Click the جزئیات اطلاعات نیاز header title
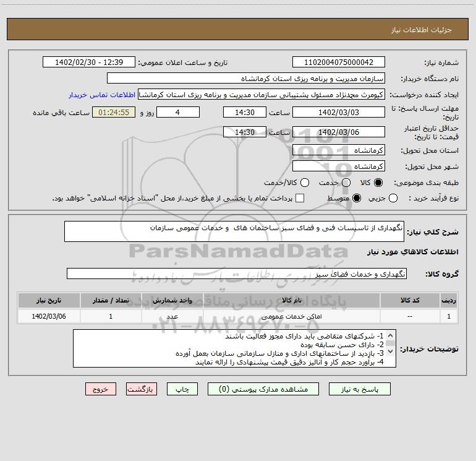Screen dimensions: 476x461 point(422,30)
